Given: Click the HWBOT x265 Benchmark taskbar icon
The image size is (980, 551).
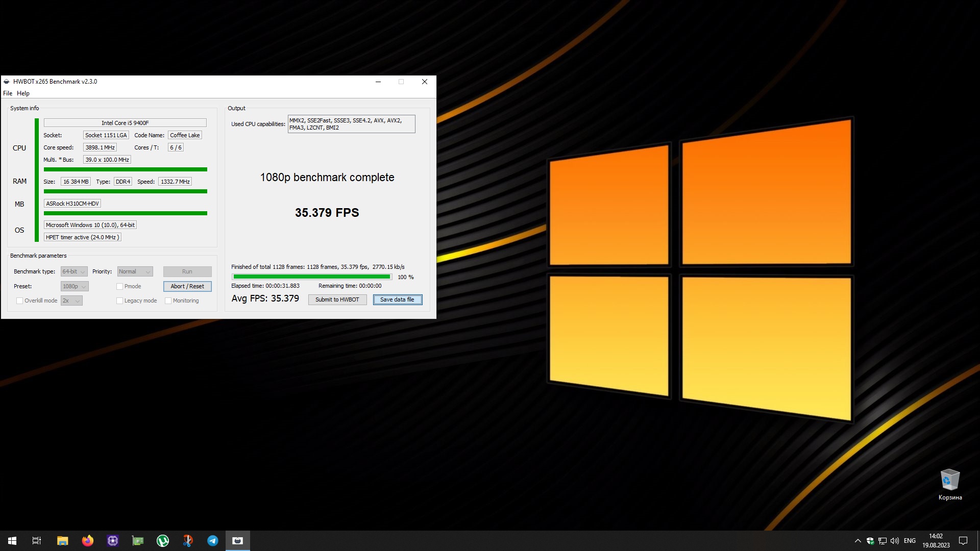Looking at the screenshot, I should click(x=238, y=540).
